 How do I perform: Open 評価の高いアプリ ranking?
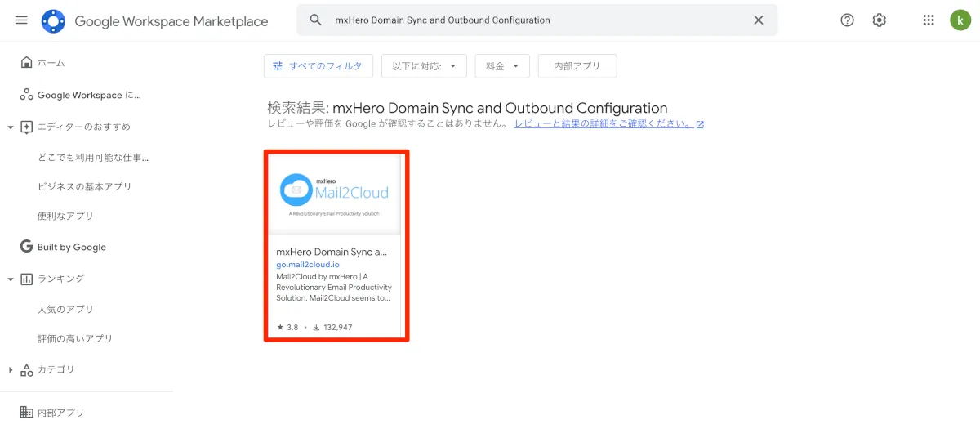pyautogui.click(x=75, y=338)
